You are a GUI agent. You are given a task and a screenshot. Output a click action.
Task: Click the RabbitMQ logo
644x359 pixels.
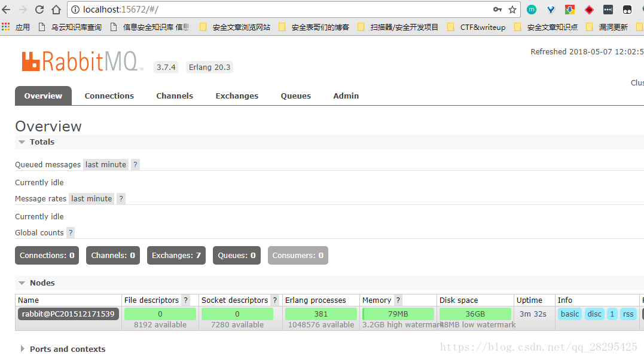coord(82,62)
